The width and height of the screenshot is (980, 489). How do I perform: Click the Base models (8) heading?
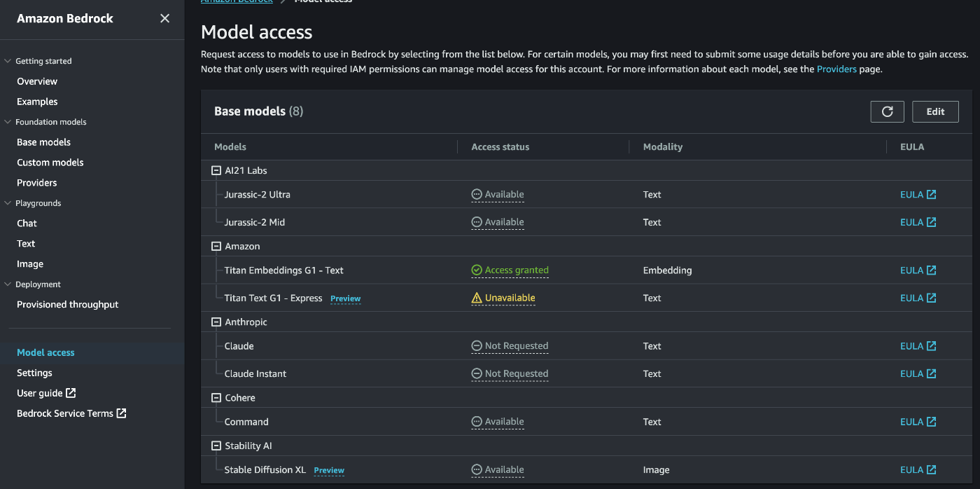click(x=258, y=111)
